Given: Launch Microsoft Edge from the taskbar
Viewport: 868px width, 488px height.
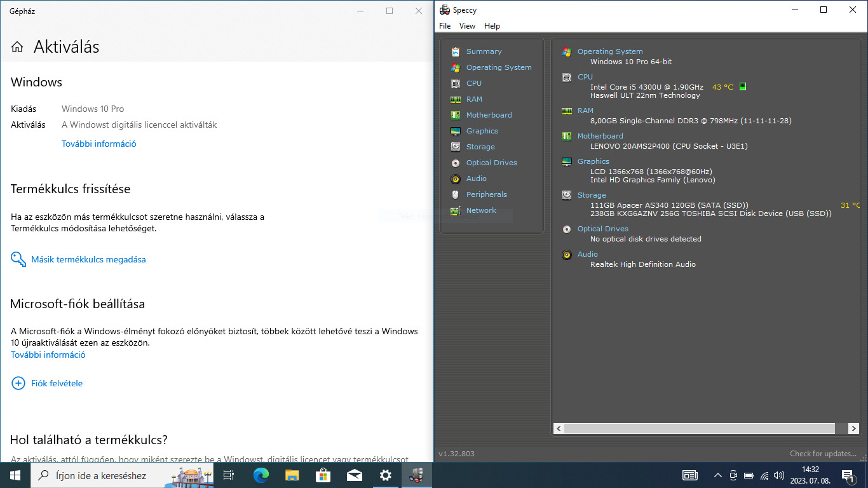Looking at the screenshot, I should coord(261,475).
